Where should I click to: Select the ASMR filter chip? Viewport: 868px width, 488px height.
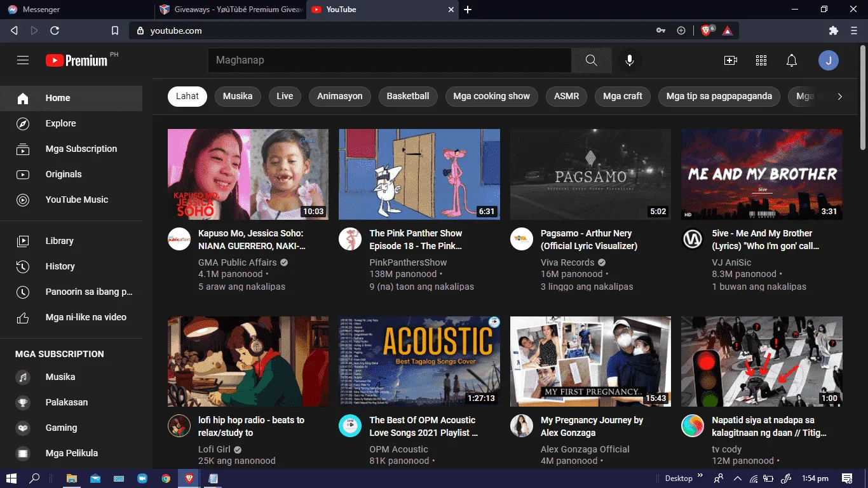(x=567, y=96)
